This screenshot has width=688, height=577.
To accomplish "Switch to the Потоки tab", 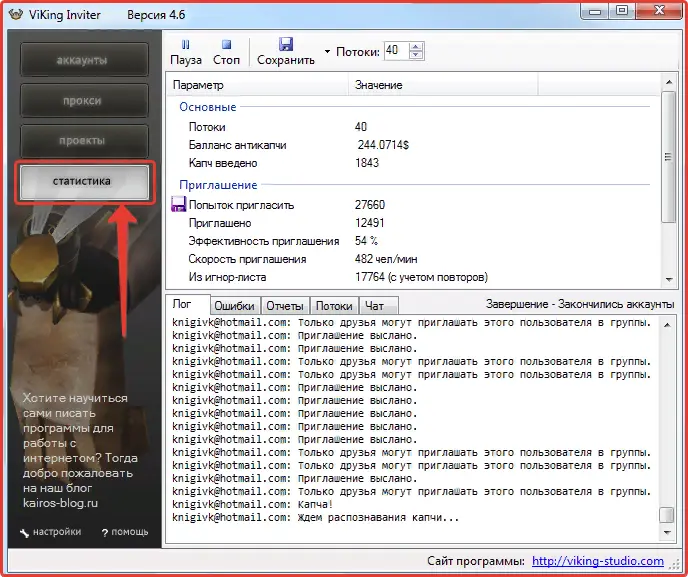I will click(x=334, y=306).
